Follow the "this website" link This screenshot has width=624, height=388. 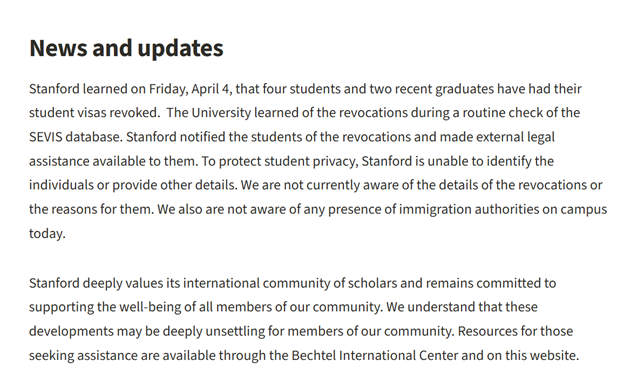click(540, 355)
